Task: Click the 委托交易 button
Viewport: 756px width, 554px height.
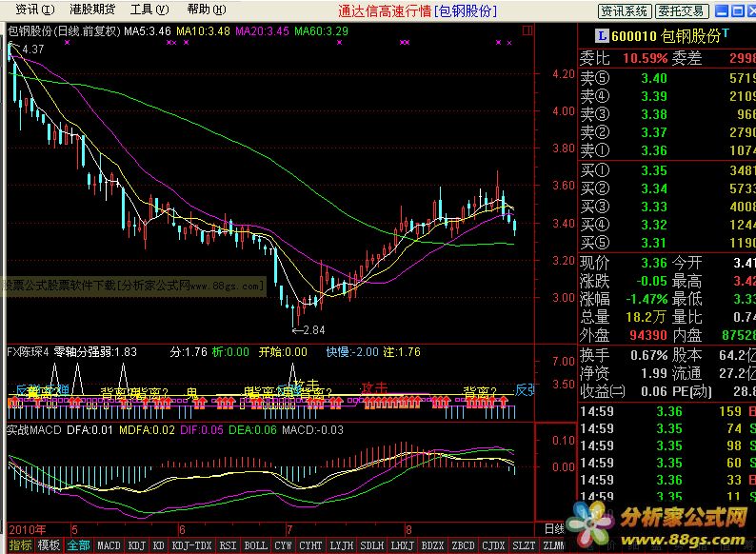Action: click(683, 11)
